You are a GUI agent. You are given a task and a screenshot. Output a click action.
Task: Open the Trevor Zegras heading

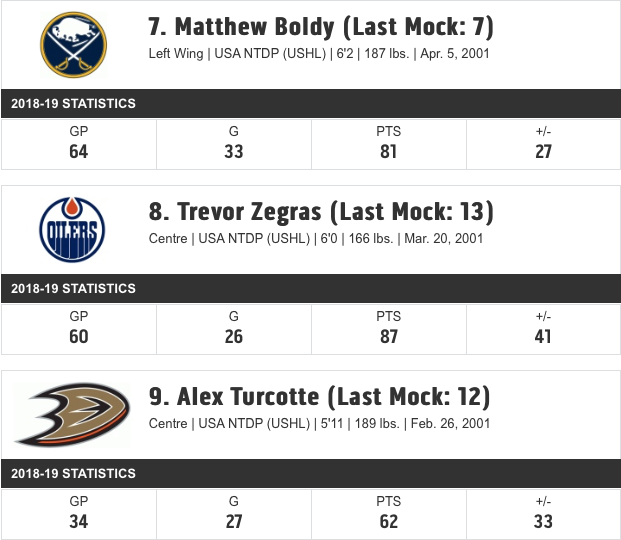coord(321,212)
